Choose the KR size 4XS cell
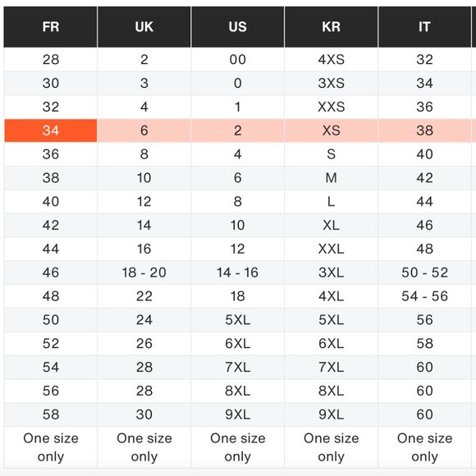This screenshot has height=476, width=476. click(332, 59)
